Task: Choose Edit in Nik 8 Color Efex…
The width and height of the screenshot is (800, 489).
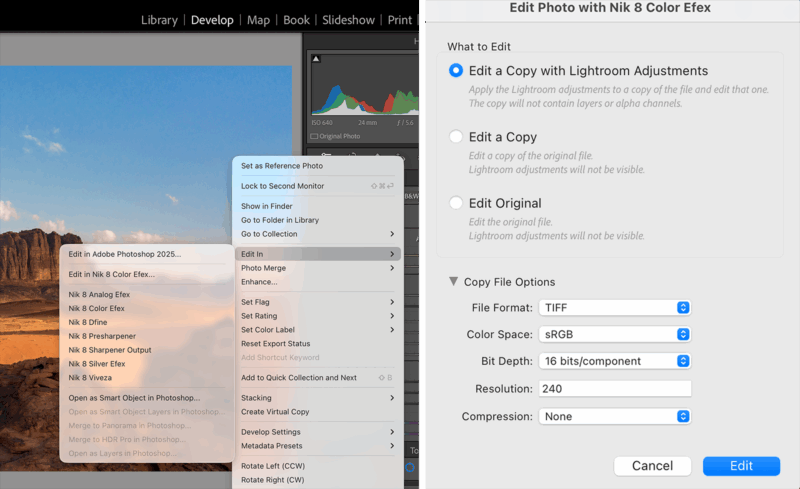Action: [111, 274]
